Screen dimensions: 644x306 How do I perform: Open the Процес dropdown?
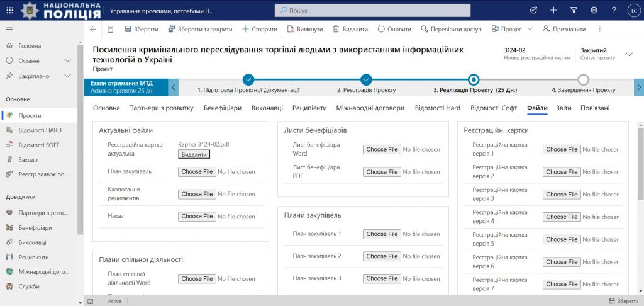(512, 29)
